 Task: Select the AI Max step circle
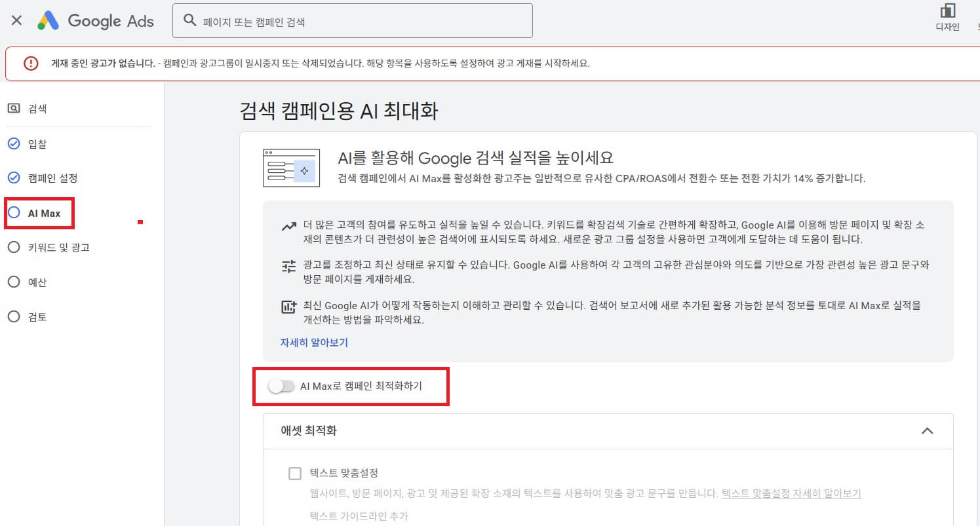[x=14, y=213]
